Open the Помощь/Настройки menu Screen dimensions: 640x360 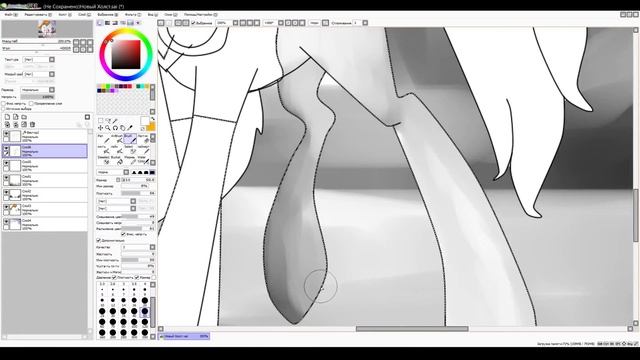point(200,15)
